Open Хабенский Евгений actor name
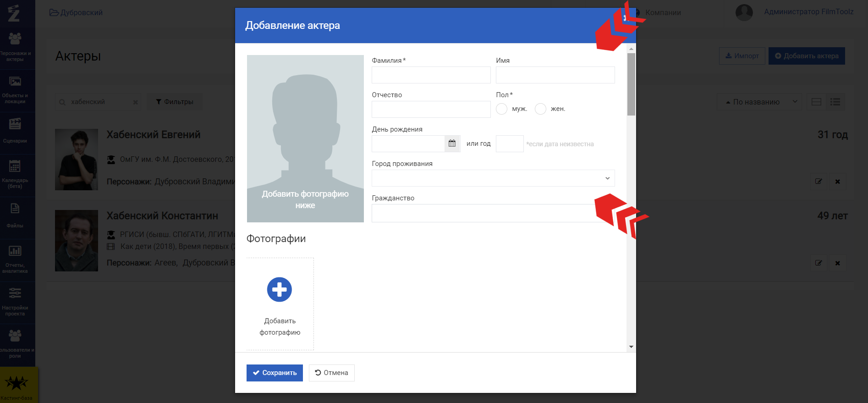Image resolution: width=868 pixels, height=403 pixels. pos(154,135)
